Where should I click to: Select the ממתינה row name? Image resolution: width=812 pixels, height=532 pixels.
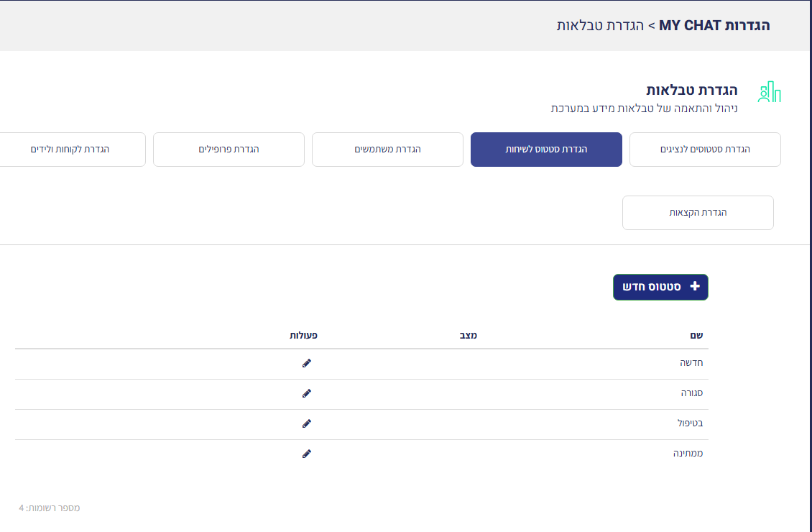click(x=688, y=454)
